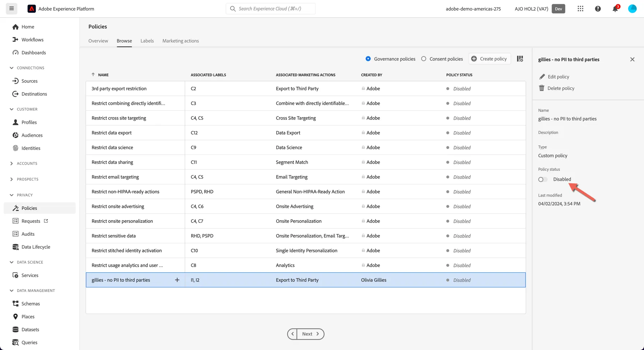Click the Next page button
The height and width of the screenshot is (350, 644).
point(310,334)
